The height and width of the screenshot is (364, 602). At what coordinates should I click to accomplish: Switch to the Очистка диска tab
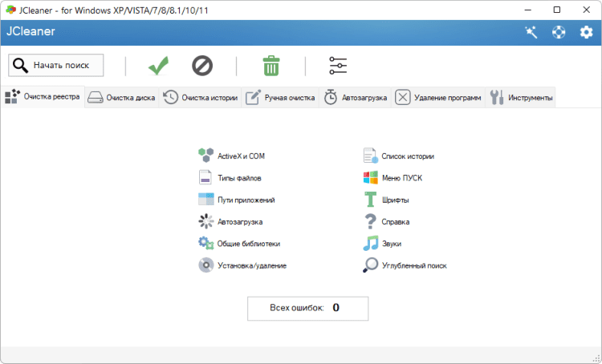pyautogui.click(x=121, y=98)
